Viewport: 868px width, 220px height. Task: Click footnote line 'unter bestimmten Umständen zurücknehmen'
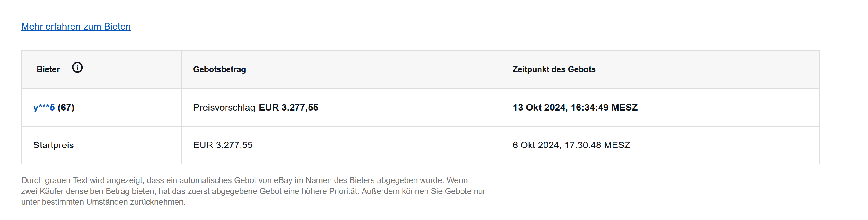pyautogui.click(x=103, y=202)
